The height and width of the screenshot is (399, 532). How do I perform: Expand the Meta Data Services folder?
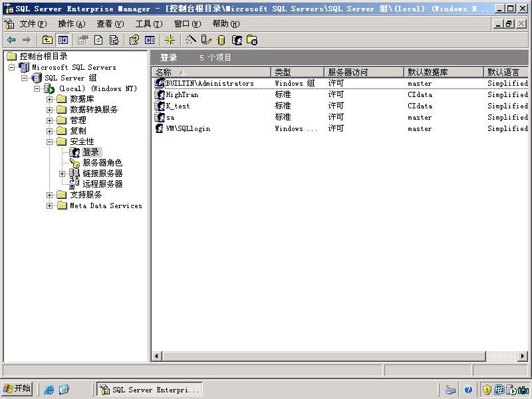[49, 205]
